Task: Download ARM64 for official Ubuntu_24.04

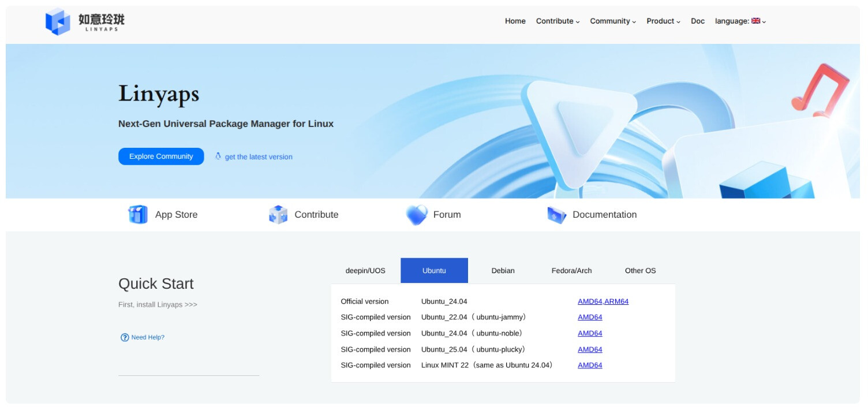Action: click(x=617, y=301)
